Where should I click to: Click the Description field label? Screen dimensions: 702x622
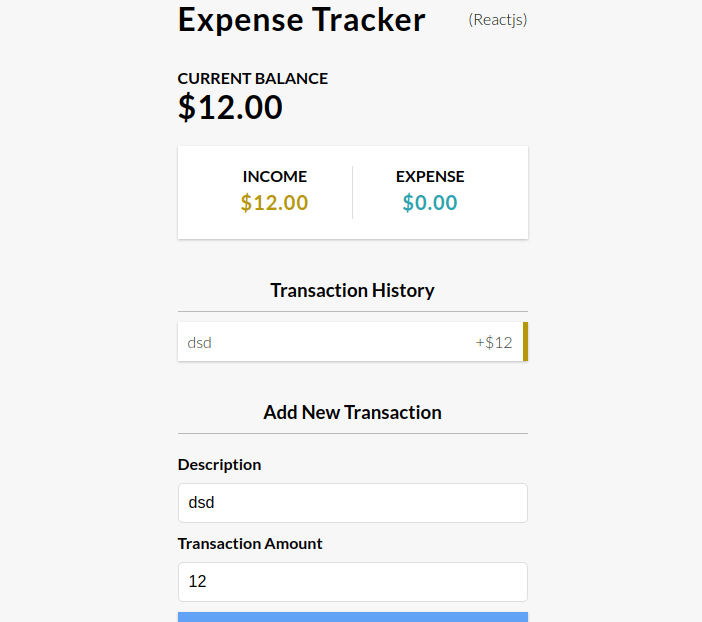[219, 464]
